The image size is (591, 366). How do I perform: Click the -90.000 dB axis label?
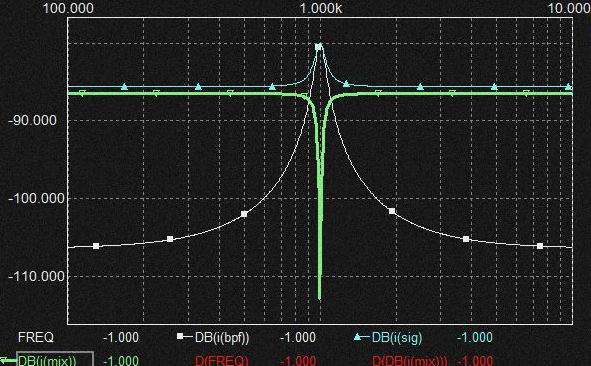32,121
